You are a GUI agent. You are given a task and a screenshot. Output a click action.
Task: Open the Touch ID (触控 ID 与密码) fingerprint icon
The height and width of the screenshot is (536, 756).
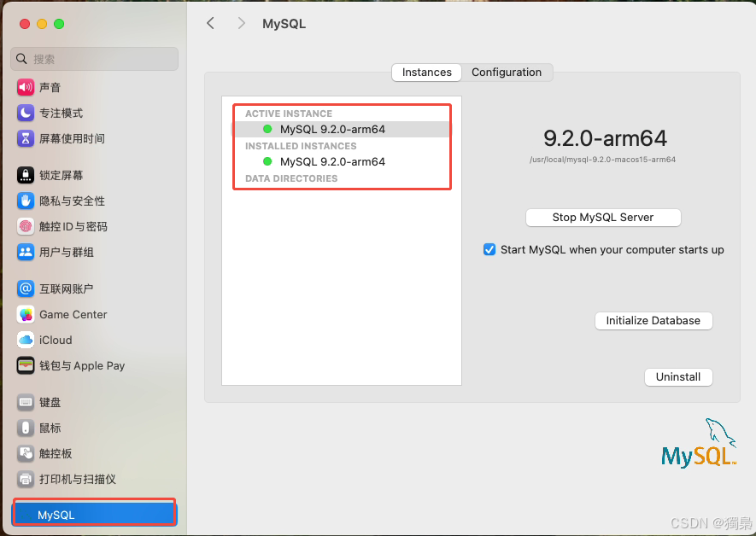tap(26, 226)
